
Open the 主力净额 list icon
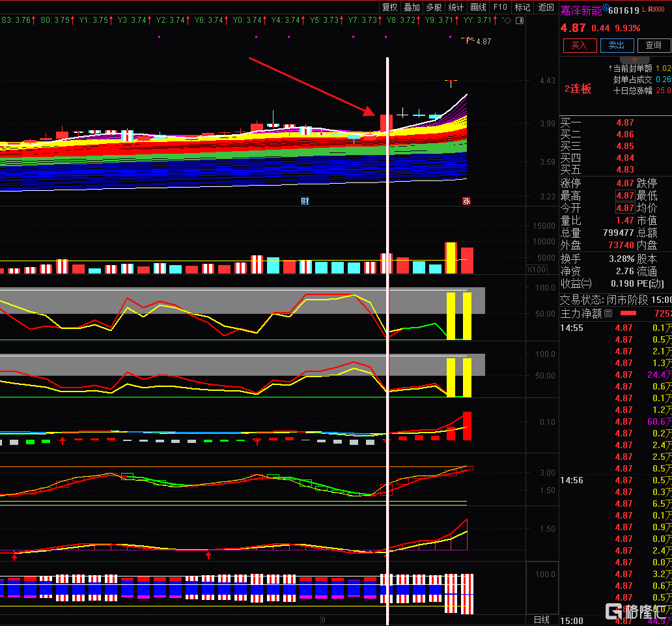point(608,314)
